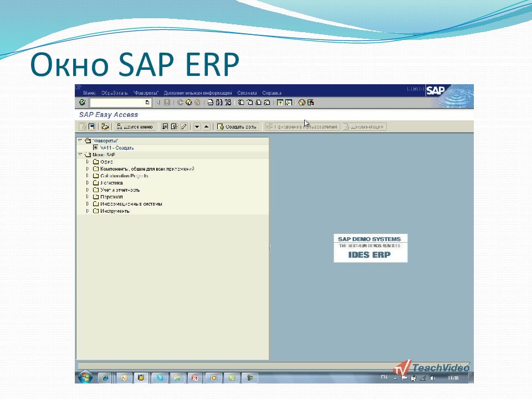Click the volume speaker tray icon

click(432, 377)
